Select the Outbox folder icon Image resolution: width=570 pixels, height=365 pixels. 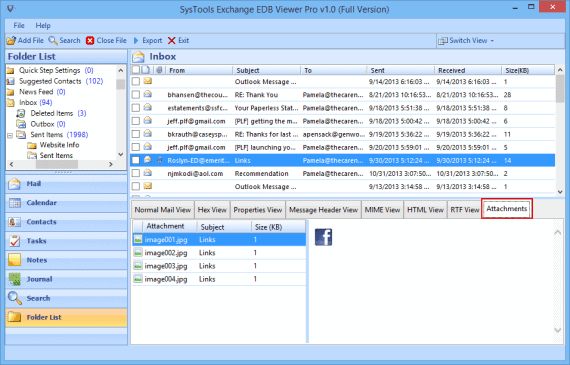click(x=21, y=124)
